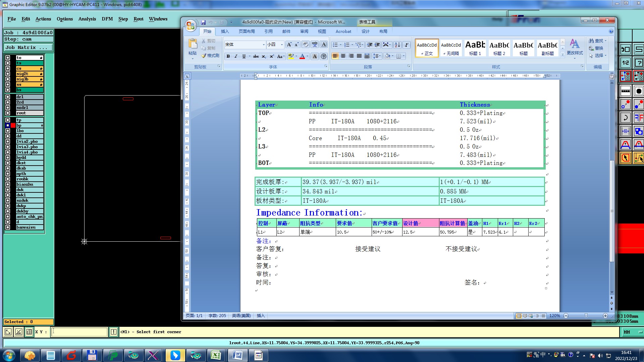The height and width of the screenshot is (362, 644).
Task: Apply the 标题 1 heading style
Action: (x=475, y=48)
